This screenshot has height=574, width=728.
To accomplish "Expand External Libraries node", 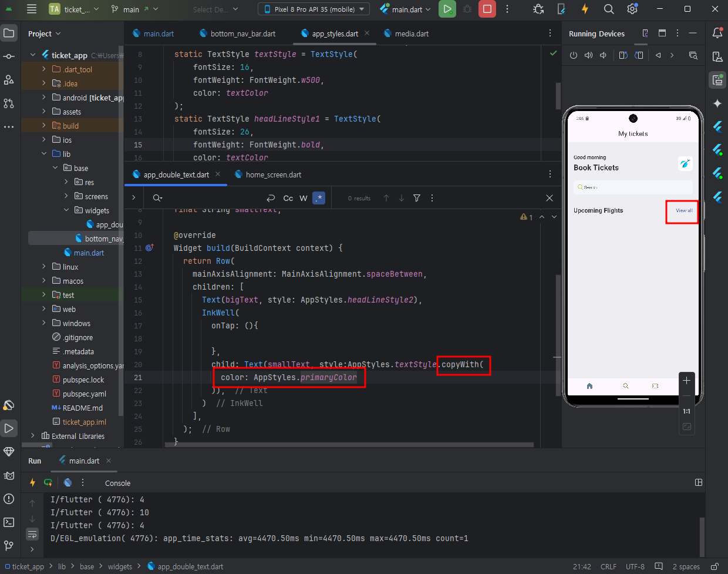I will point(33,436).
